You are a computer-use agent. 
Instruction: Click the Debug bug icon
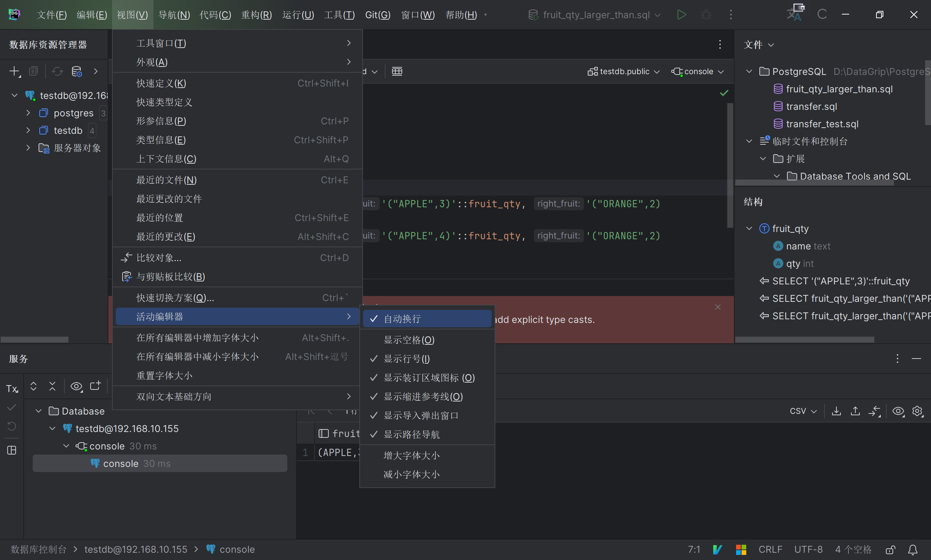(706, 15)
